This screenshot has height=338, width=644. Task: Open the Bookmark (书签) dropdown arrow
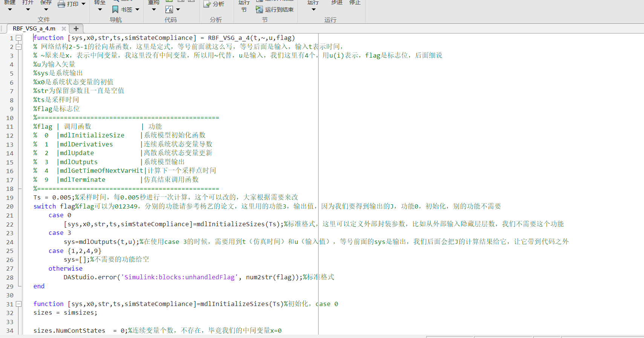pyautogui.click(x=137, y=9)
